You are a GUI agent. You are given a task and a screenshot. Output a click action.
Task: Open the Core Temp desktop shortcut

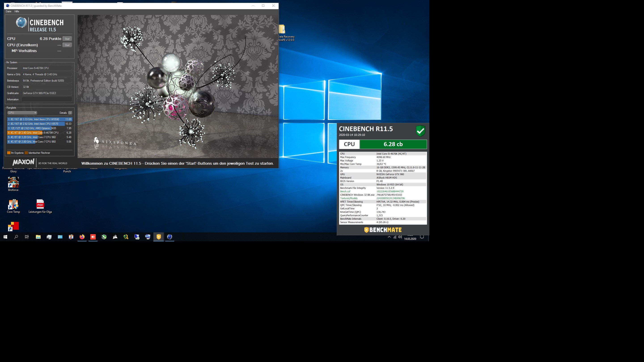pos(13,206)
